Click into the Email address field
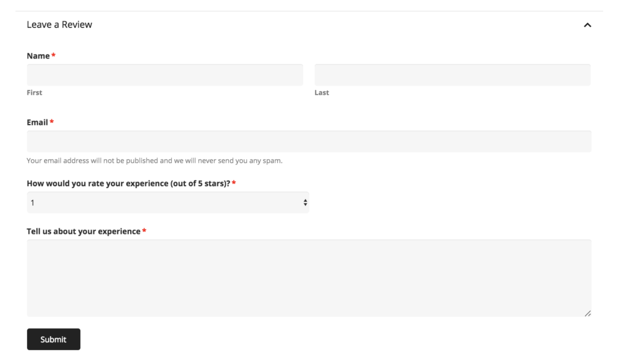This screenshot has width=617, height=364. tap(308, 141)
